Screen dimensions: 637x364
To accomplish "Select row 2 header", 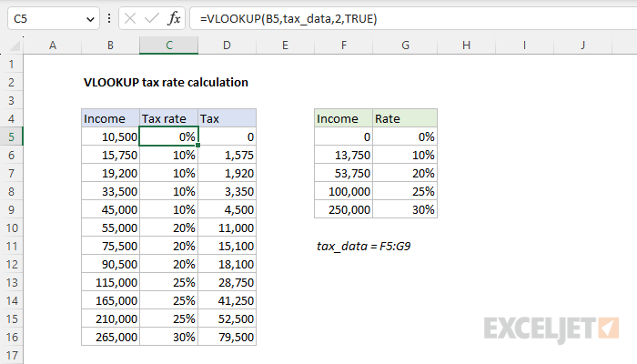I will point(11,82).
